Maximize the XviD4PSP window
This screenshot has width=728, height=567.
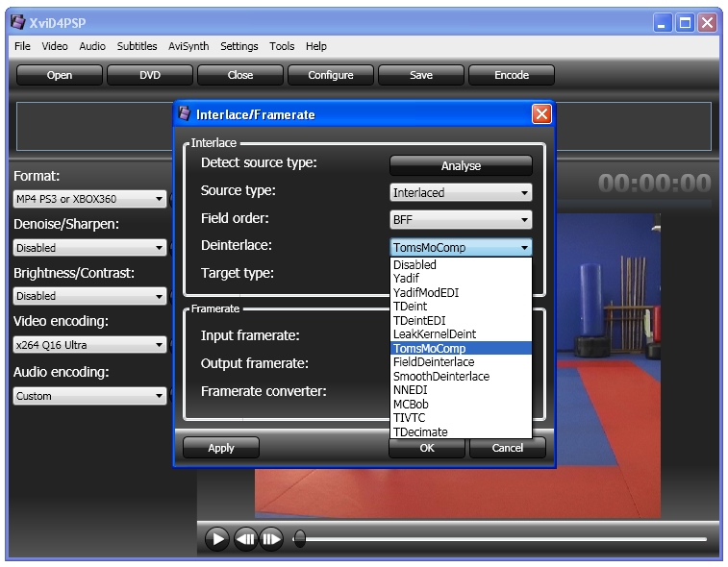click(685, 22)
